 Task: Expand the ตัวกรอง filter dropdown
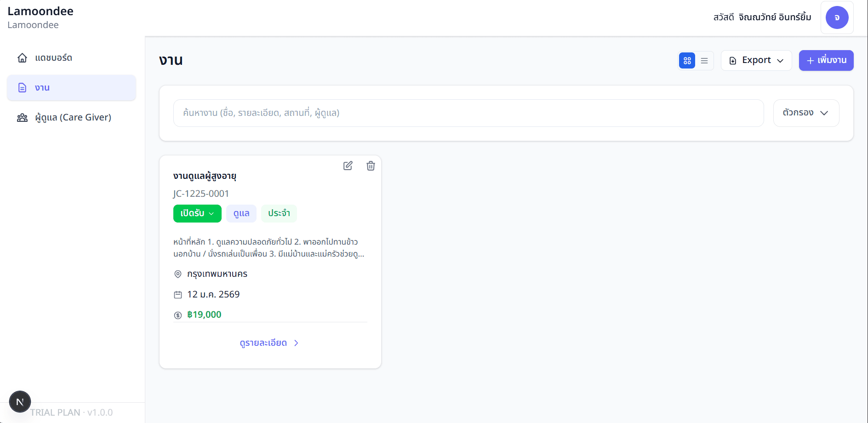tap(805, 113)
